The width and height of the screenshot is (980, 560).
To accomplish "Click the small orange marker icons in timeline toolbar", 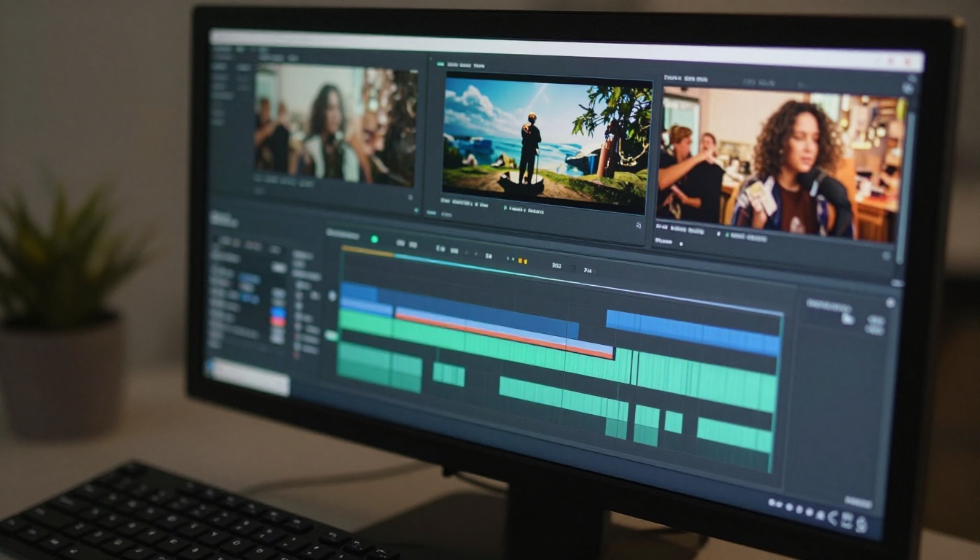I will [x=521, y=260].
